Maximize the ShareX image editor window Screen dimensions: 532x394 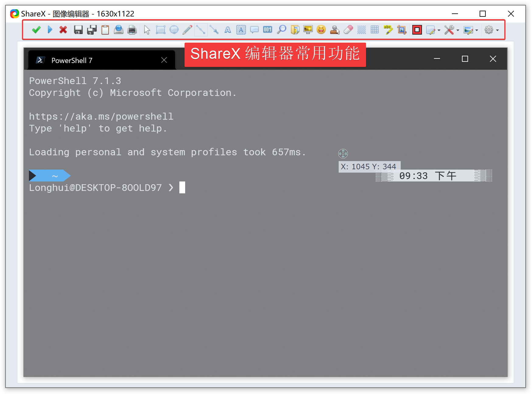point(483,14)
